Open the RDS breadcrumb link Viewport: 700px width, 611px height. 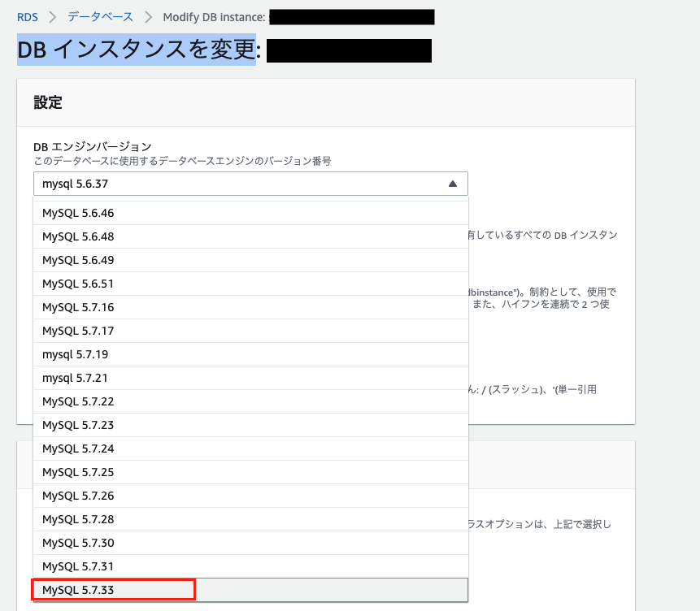(27, 17)
